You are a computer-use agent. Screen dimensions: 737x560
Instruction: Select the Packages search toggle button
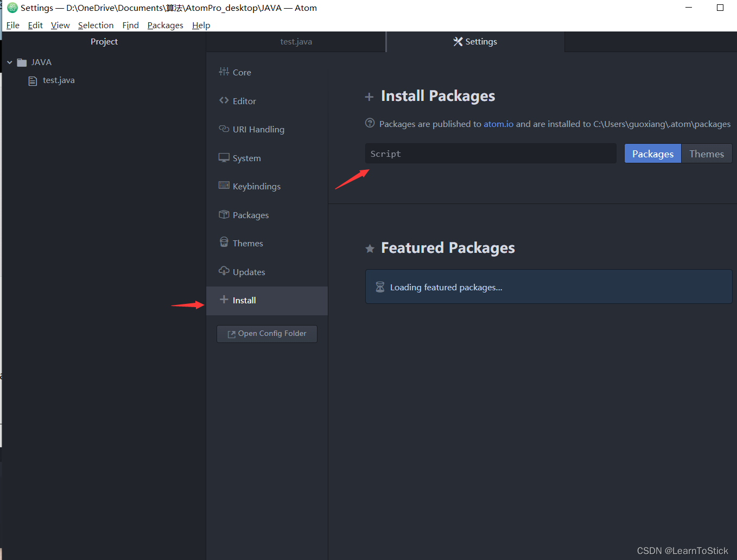pos(653,154)
